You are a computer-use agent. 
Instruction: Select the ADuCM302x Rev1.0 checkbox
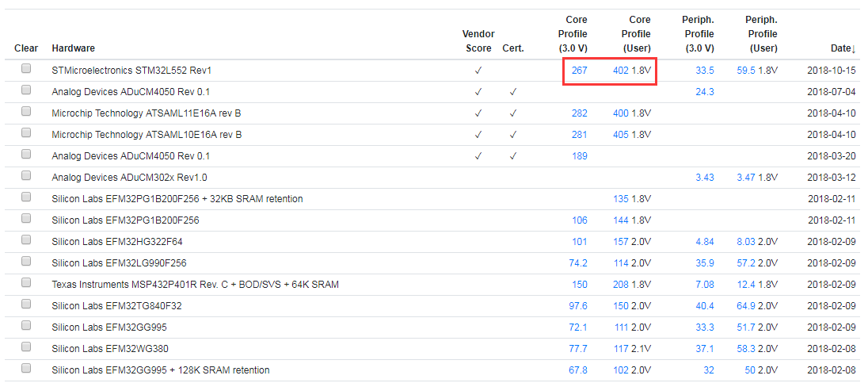[x=26, y=176]
